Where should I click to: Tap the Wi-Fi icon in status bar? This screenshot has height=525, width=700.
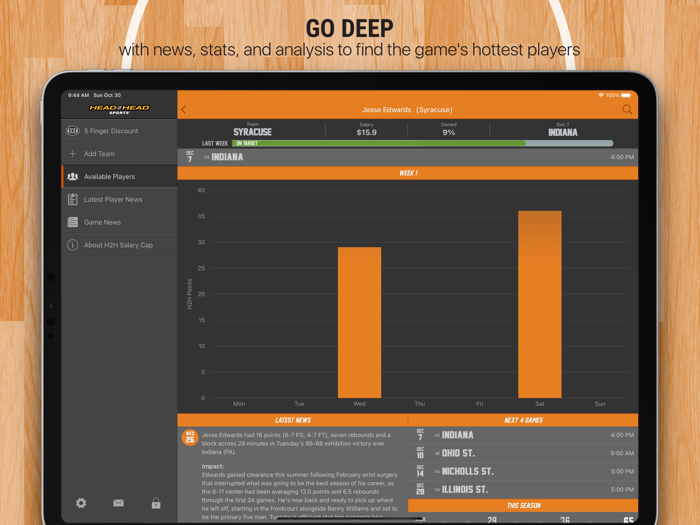[601, 95]
